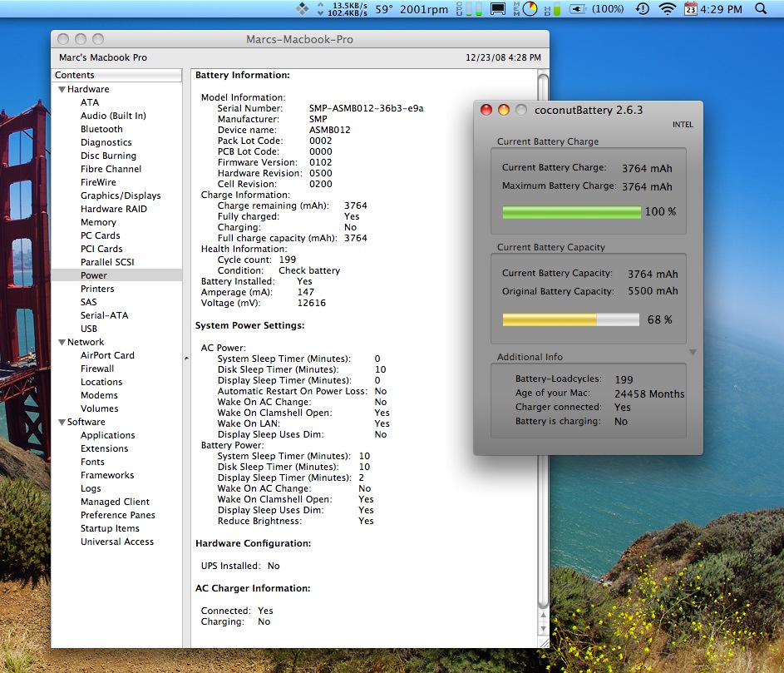Select Fibre Channel in the sidebar
Image resolution: width=784 pixels, height=673 pixels.
pos(111,169)
